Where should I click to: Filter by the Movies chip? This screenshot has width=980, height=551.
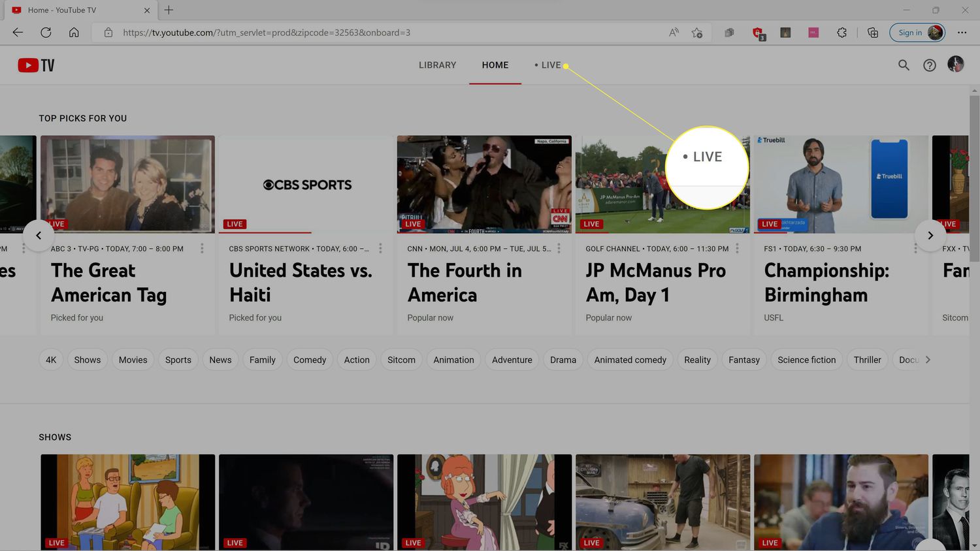(133, 360)
